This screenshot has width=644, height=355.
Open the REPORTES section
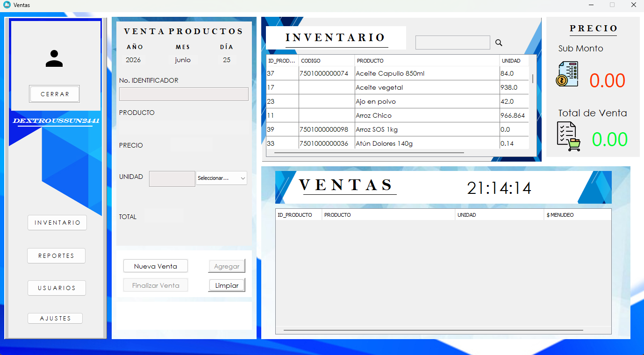(56, 256)
